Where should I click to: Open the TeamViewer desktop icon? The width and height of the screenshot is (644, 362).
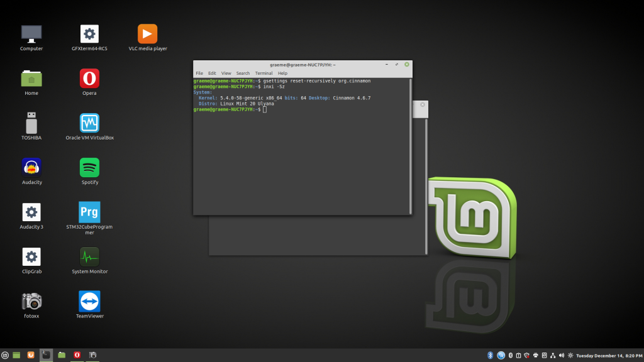pyautogui.click(x=89, y=302)
